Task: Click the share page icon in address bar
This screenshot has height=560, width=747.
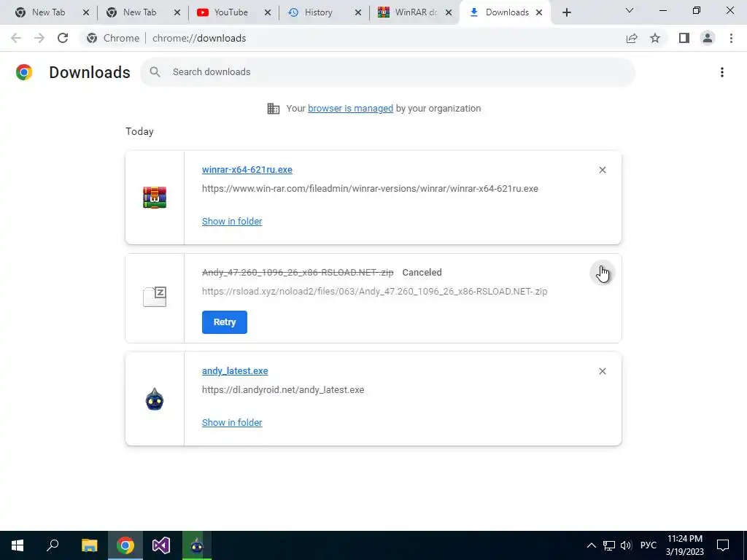Action: [x=632, y=38]
